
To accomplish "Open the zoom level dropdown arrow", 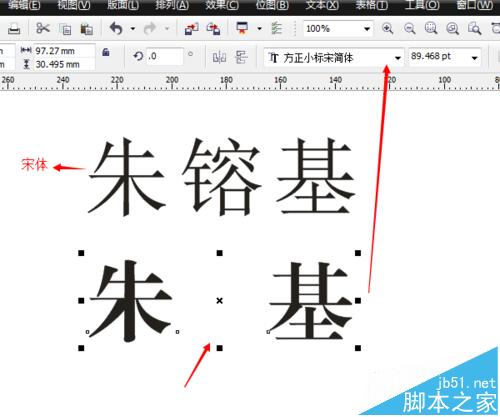I will point(367,29).
